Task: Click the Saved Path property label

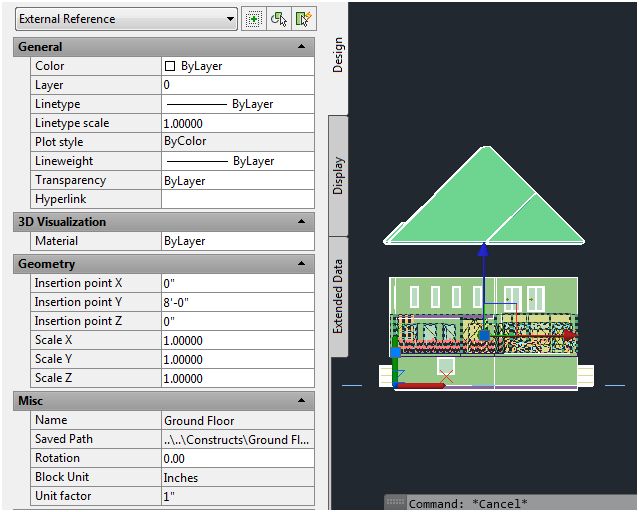Action: pyautogui.click(x=64, y=439)
